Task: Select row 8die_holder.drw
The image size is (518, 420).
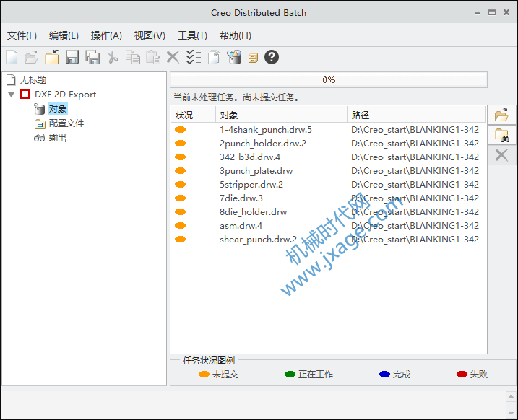Action: [x=329, y=212]
